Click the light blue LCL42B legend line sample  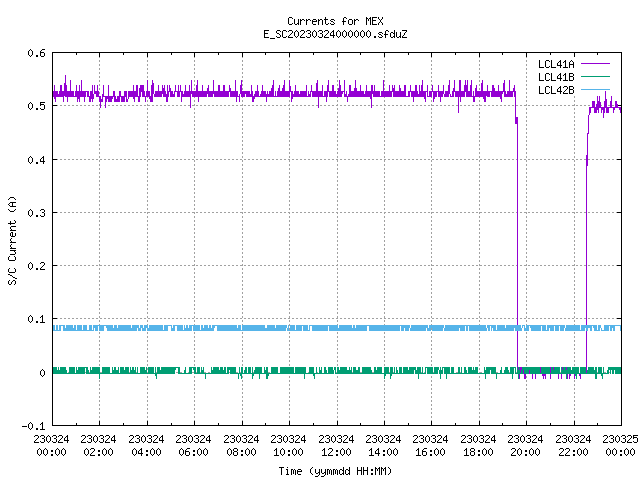tap(595, 89)
